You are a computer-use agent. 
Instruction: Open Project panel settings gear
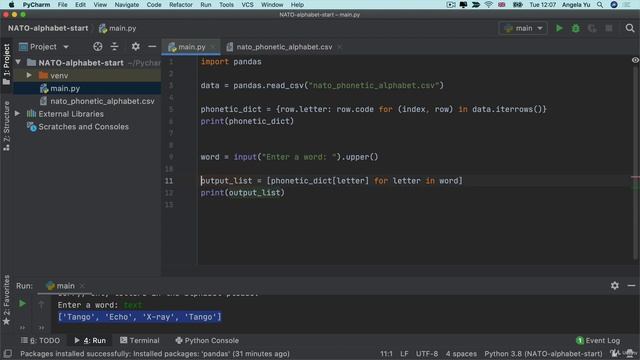pos(136,47)
